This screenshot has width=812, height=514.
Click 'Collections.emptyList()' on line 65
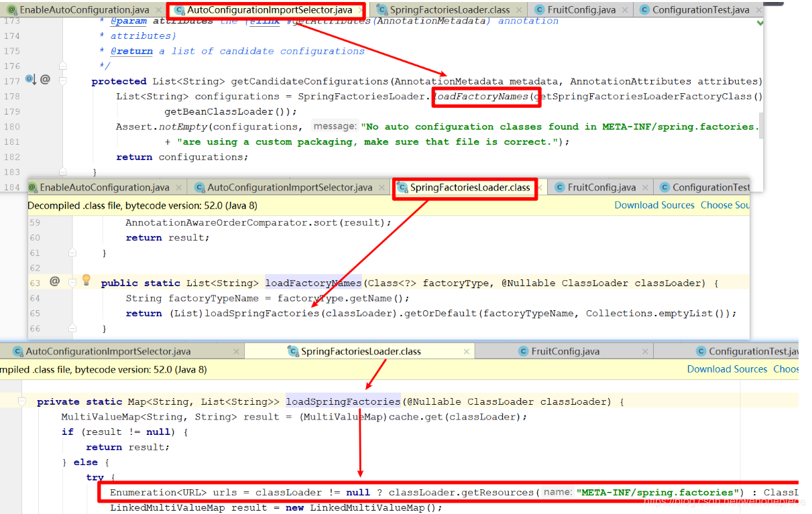coord(656,313)
